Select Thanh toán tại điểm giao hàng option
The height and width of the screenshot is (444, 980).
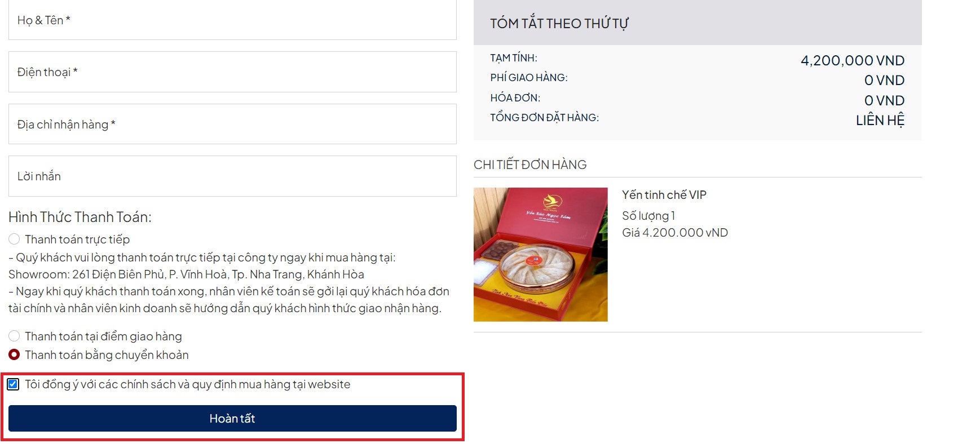pyautogui.click(x=14, y=336)
